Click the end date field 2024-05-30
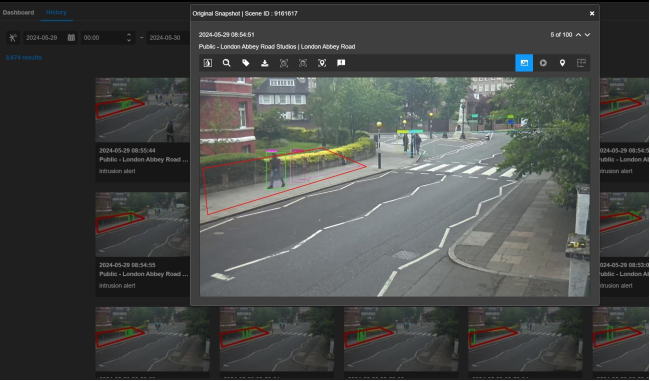 coord(168,38)
